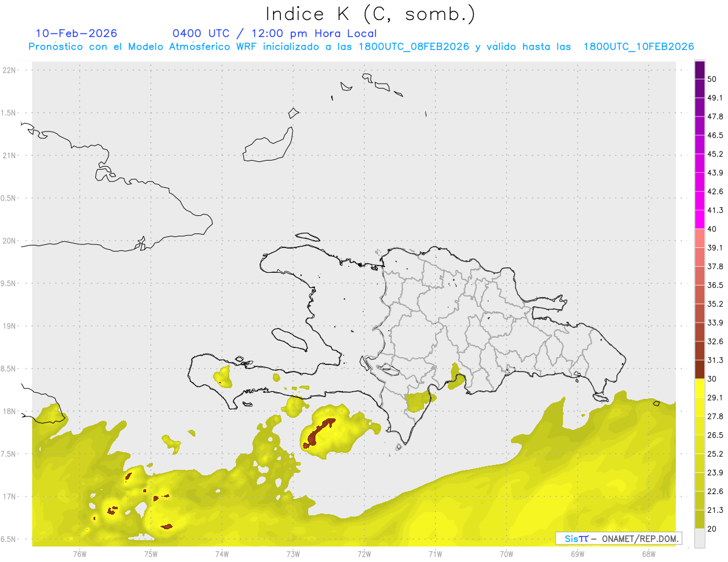Image resolution: width=728 pixels, height=562 pixels.
Task: Click the '71W' longitude label
Action: pyautogui.click(x=435, y=554)
